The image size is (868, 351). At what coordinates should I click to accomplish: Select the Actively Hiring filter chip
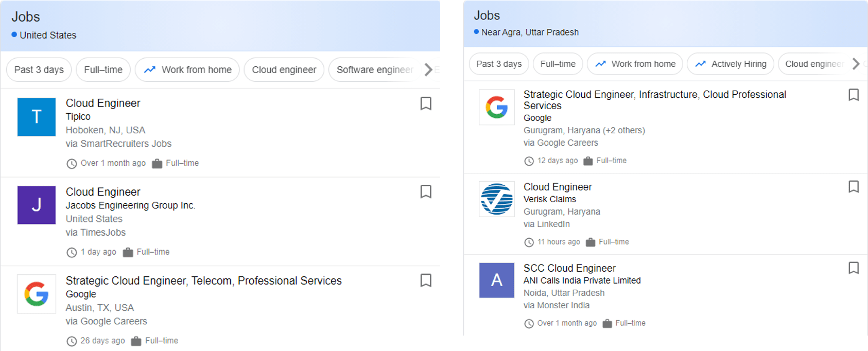coord(731,64)
